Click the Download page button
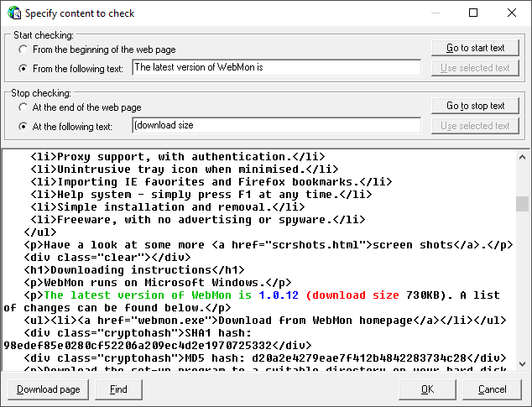This screenshot has height=407, width=532. point(48,389)
